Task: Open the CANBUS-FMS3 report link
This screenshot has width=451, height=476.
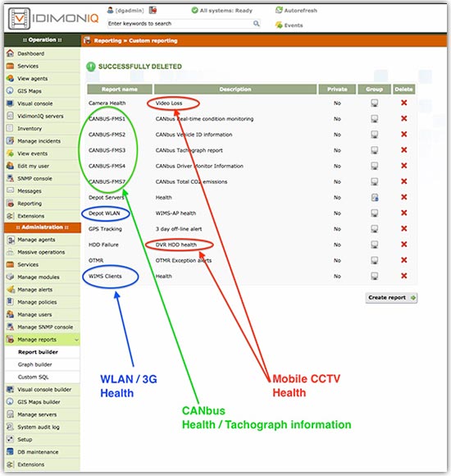Action: tap(107, 150)
